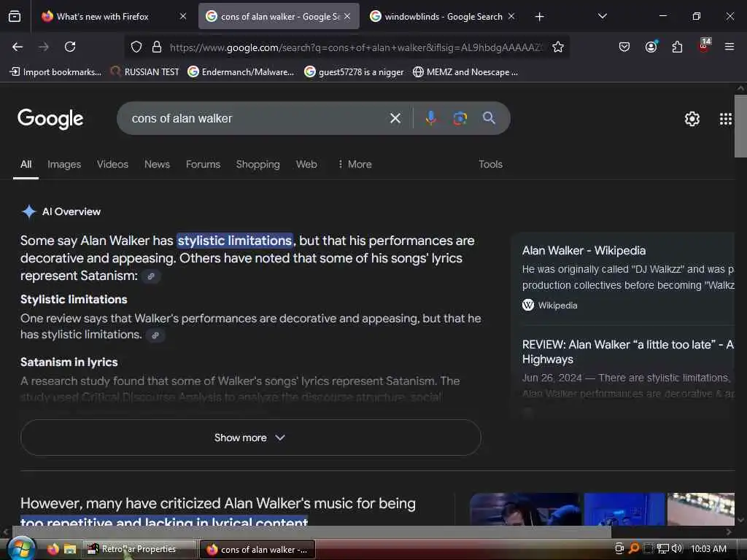Open source link after 'has stylistic limitations.'

point(155,335)
